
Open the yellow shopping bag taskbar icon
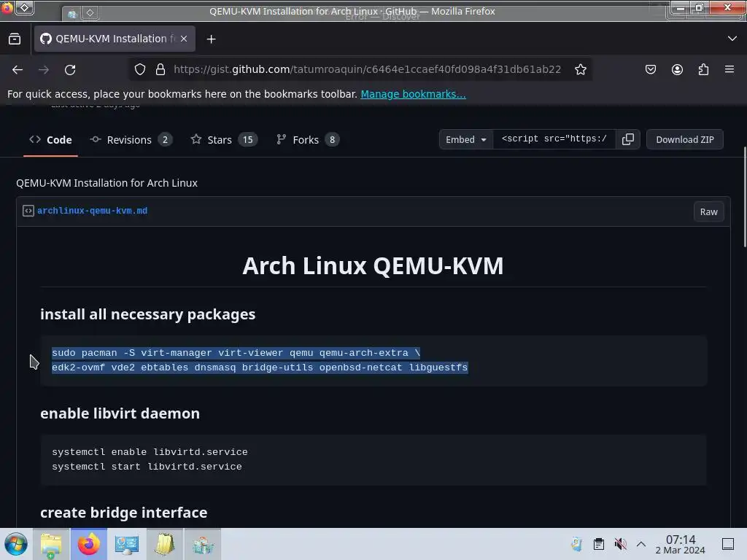pos(164,544)
